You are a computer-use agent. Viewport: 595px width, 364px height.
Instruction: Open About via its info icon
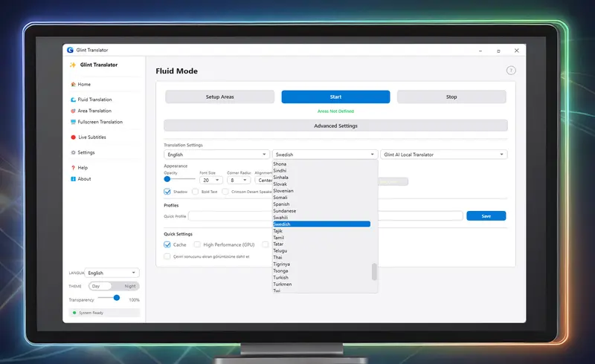(x=73, y=178)
